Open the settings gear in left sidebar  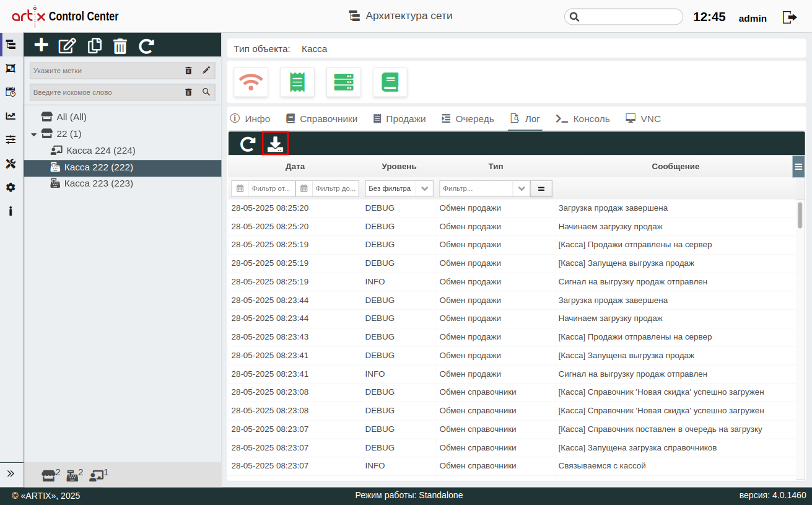pyautogui.click(x=11, y=187)
